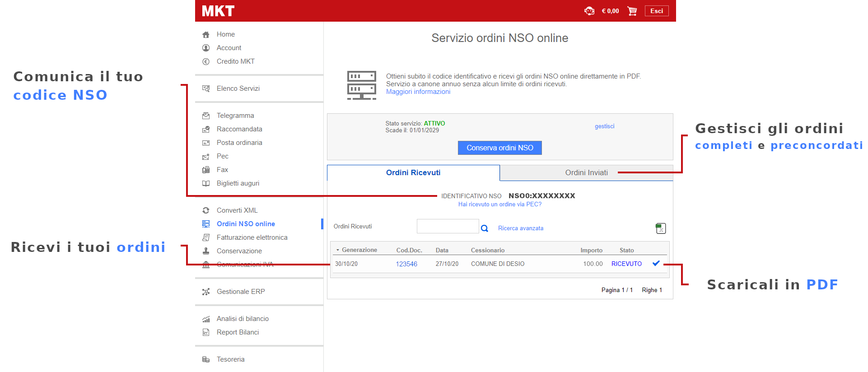The width and height of the screenshot is (868, 372).
Task: Click the Credito MKT euro icon
Action: point(206,61)
